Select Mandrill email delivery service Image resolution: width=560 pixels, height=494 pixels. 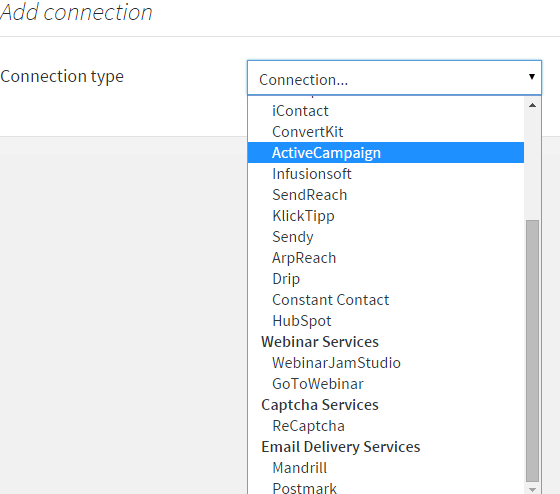pos(386,468)
